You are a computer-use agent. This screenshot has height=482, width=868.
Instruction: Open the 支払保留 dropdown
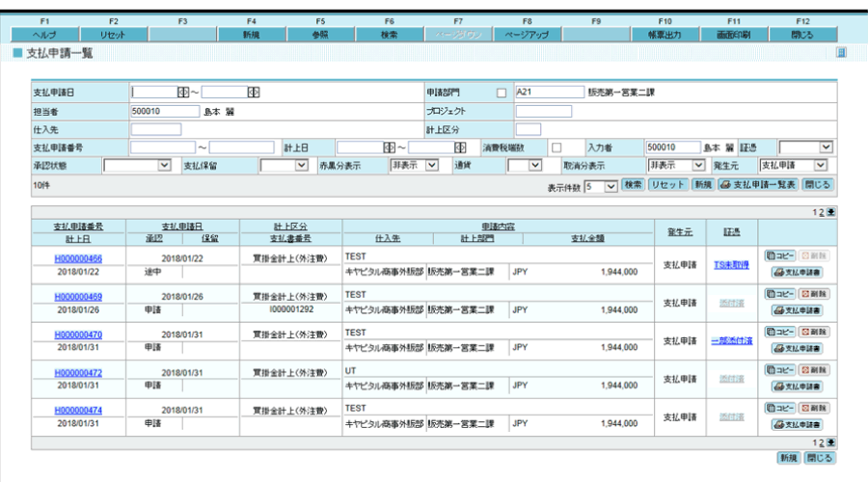(285, 166)
